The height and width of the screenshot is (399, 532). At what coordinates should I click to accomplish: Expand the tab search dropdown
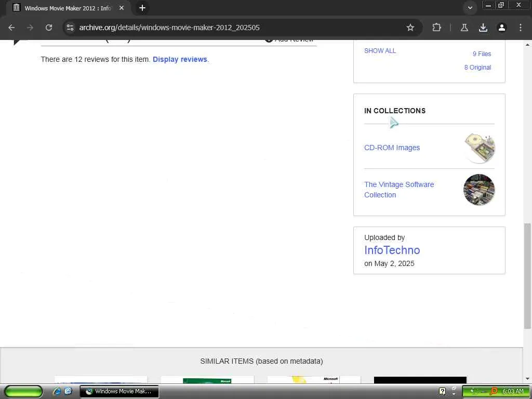click(x=470, y=8)
